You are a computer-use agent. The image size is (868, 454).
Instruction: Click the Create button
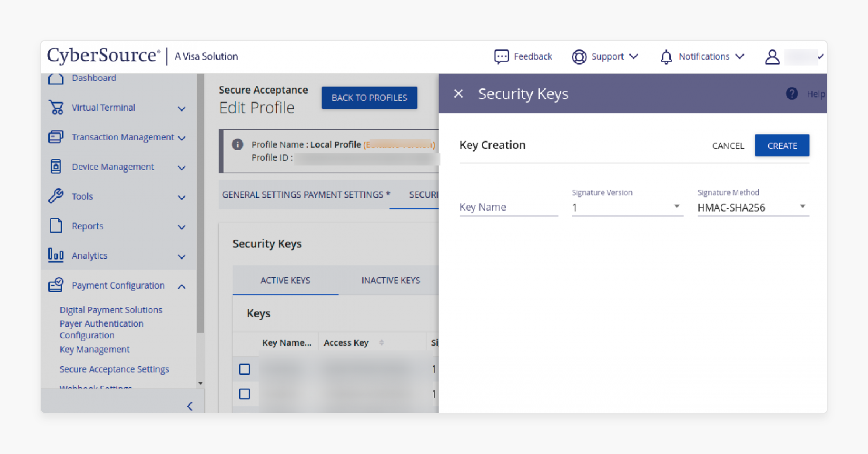[x=782, y=145]
